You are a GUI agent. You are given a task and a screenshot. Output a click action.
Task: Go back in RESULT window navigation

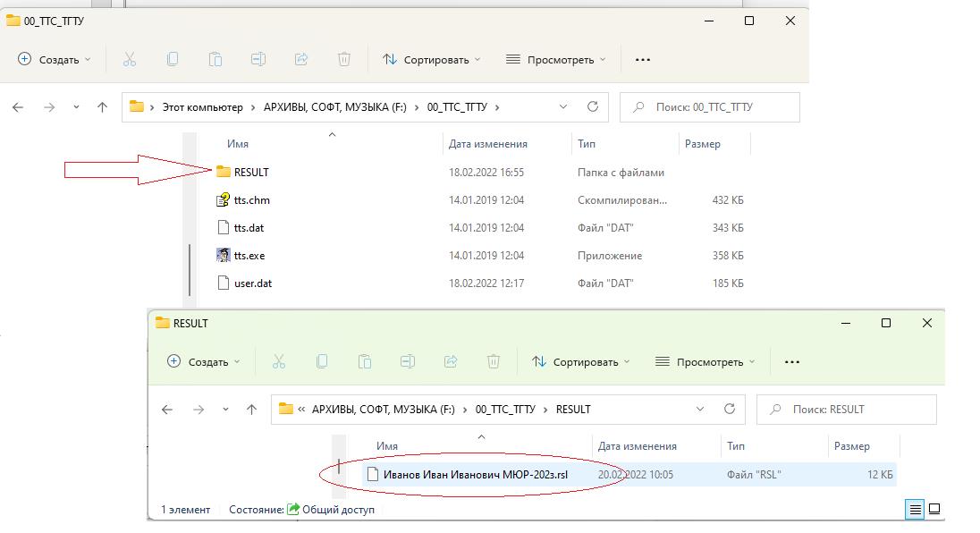tap(167, 410)
